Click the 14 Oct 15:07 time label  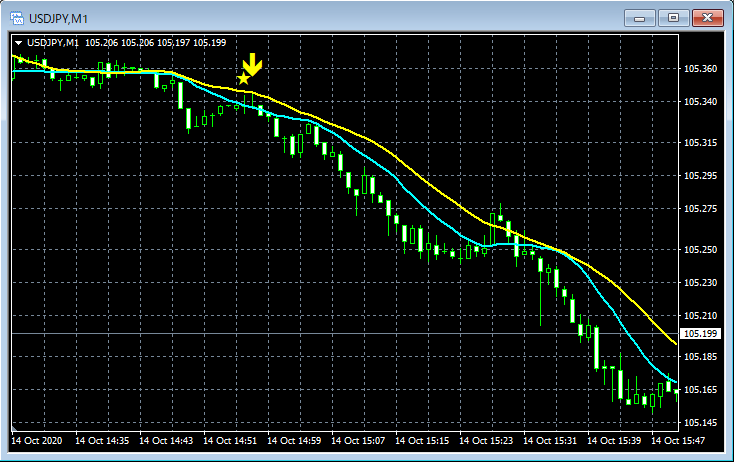(x=358, y=440)
